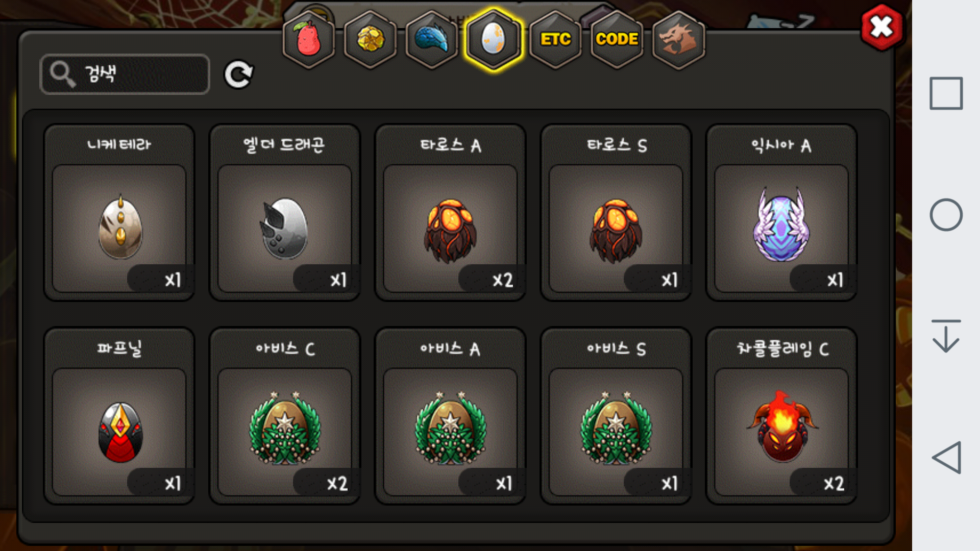980x551 pixels.
Task: Select the 니케테라 egg item
Action: click(x=119, y=212)
